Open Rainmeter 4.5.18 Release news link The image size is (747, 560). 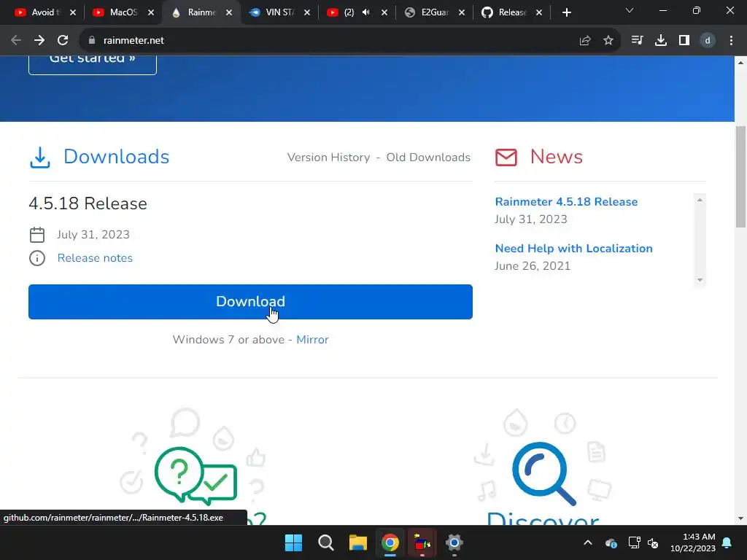pos(566,202)
